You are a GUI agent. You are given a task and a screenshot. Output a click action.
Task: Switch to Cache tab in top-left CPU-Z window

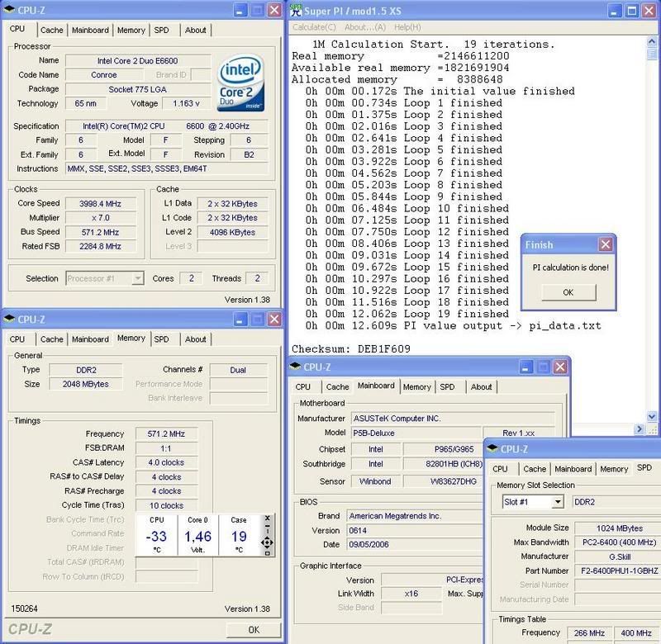tap(51, 30)
